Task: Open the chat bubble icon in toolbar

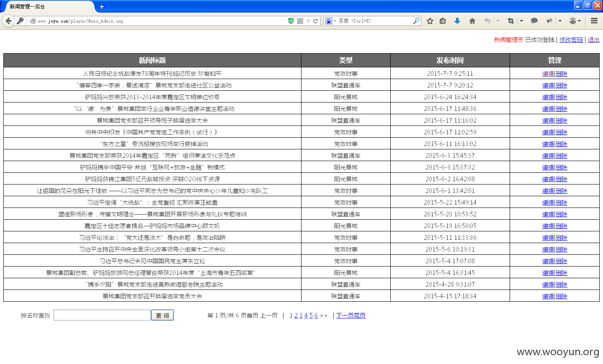Action: click(534, 21)
